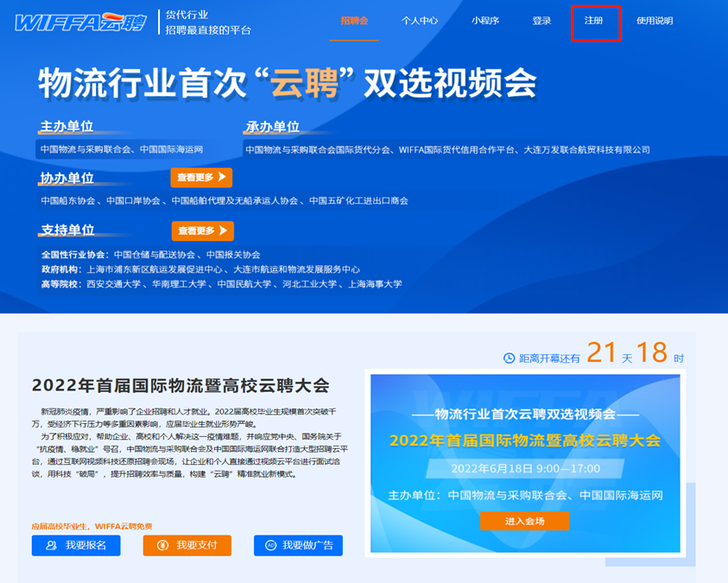728x583 pixels.
Task: Click the WIFFA云聘 logo
Action: (80, 22)
